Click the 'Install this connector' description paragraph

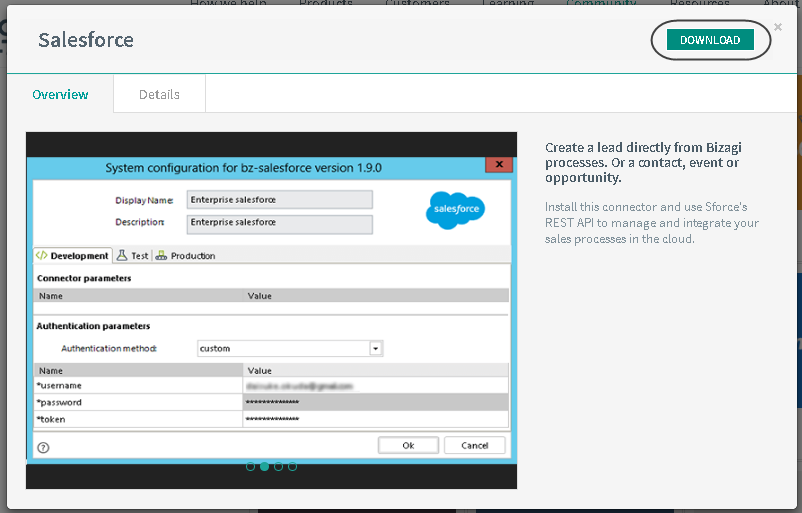coord(652,223)
